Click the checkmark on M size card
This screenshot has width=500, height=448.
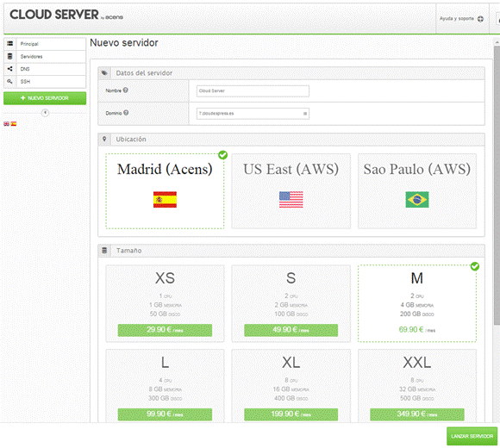click(475, 266)
